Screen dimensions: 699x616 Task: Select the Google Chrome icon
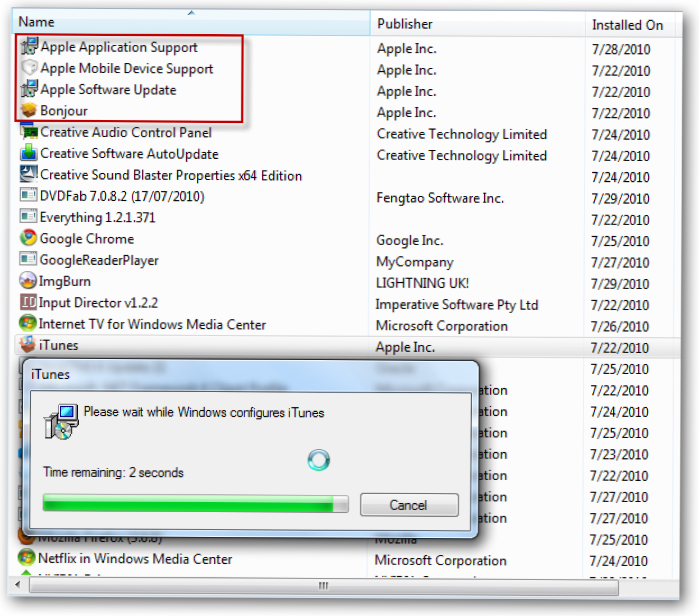point(28,238)
